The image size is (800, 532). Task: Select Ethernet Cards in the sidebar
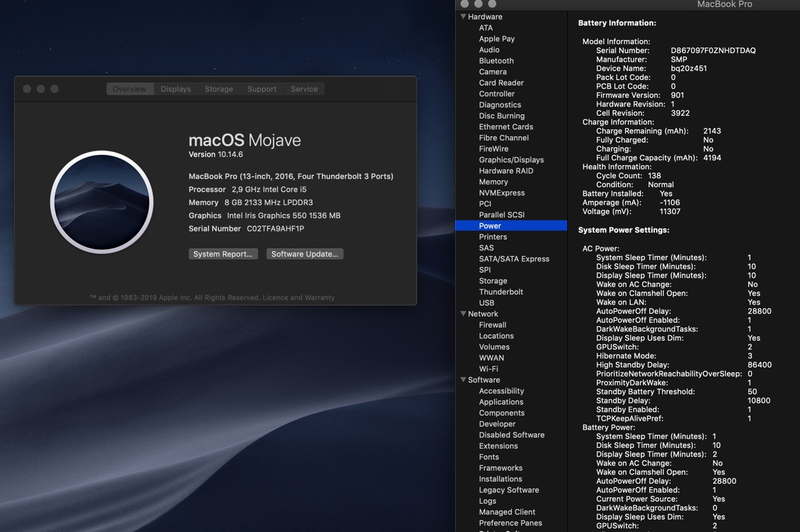pyautogui.click(x=506, y=127)
